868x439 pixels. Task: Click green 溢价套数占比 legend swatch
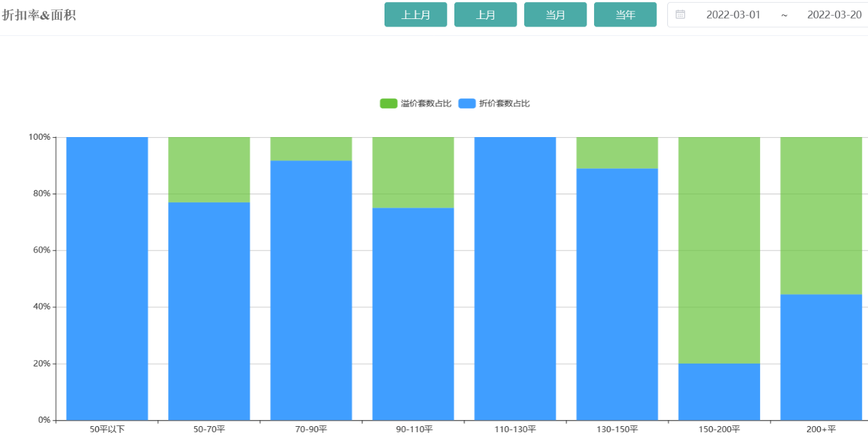point(388,103)
